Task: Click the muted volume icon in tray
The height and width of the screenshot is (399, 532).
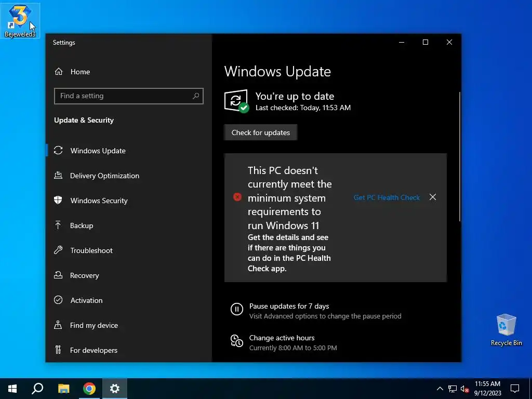Action: coord(465,389)
